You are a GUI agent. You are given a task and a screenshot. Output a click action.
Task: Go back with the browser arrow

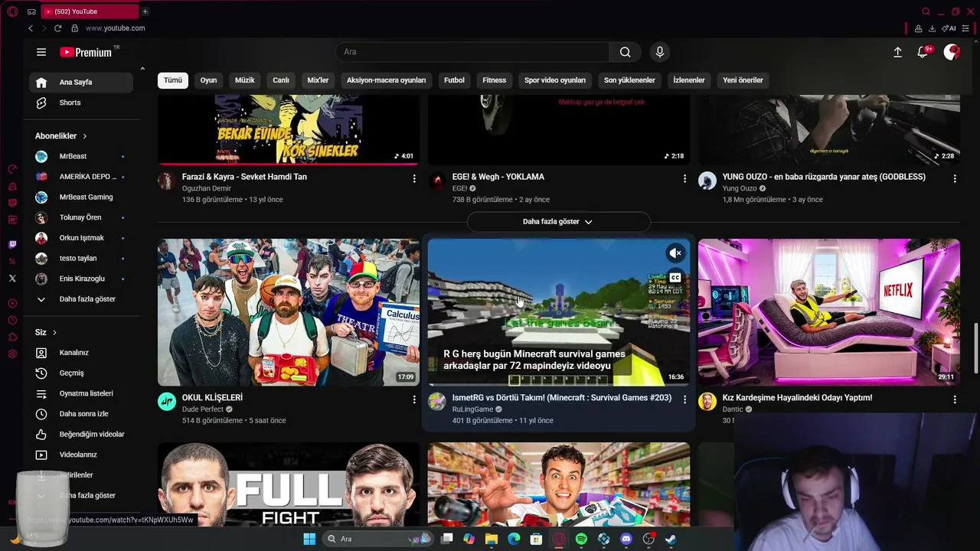click(x=31, y=28)
